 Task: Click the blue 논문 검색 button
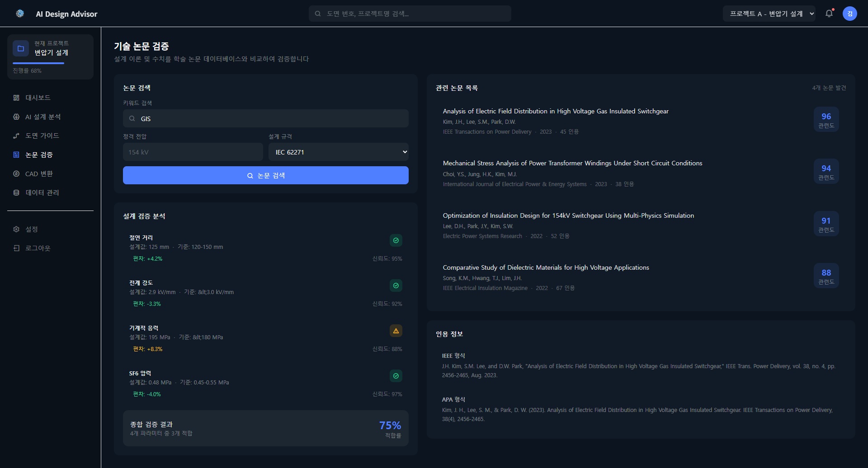(266, 175)
